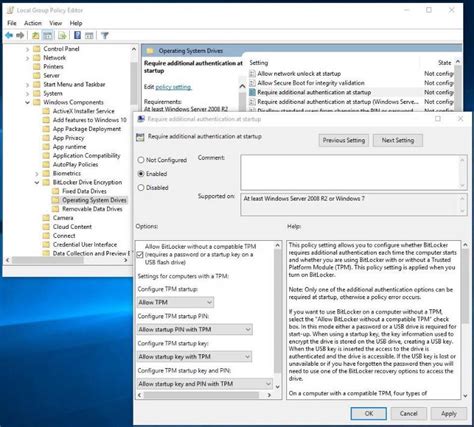Open the Configure TPM startup PIN dropdown
The image size is (474, 427).
pyautogui.click(x=195, y=329)
